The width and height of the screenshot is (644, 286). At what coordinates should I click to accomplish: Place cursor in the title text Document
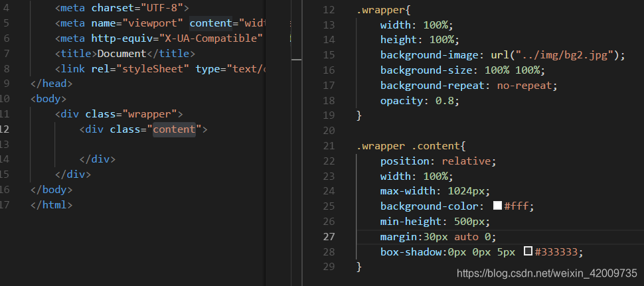[x=121, y=53]
